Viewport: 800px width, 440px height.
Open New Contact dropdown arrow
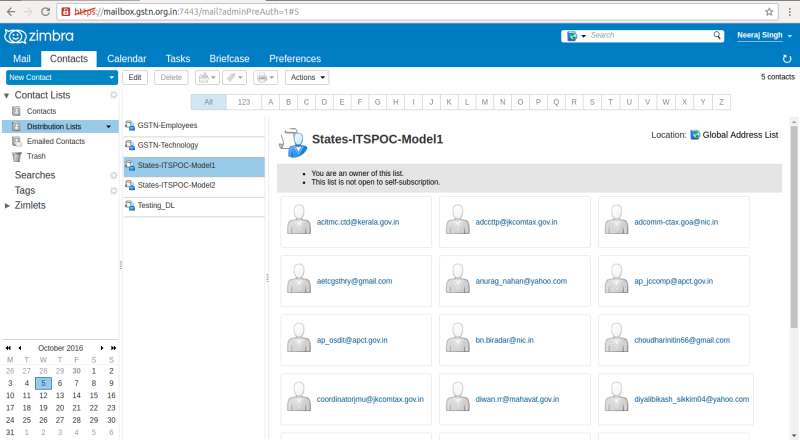pyautogui.click(x=111, y=78)
